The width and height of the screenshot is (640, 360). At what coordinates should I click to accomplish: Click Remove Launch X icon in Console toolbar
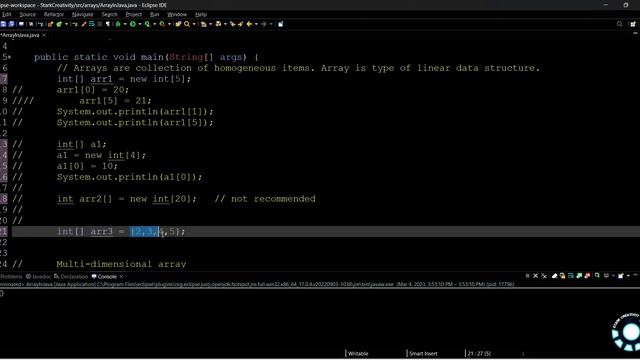pos(536,276)
